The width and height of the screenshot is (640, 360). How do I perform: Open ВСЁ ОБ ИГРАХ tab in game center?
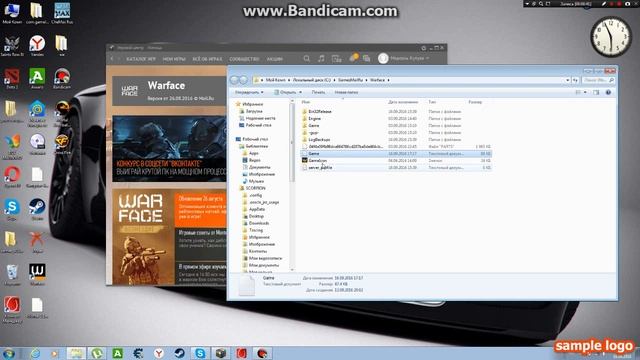click(x=207, y=59)
